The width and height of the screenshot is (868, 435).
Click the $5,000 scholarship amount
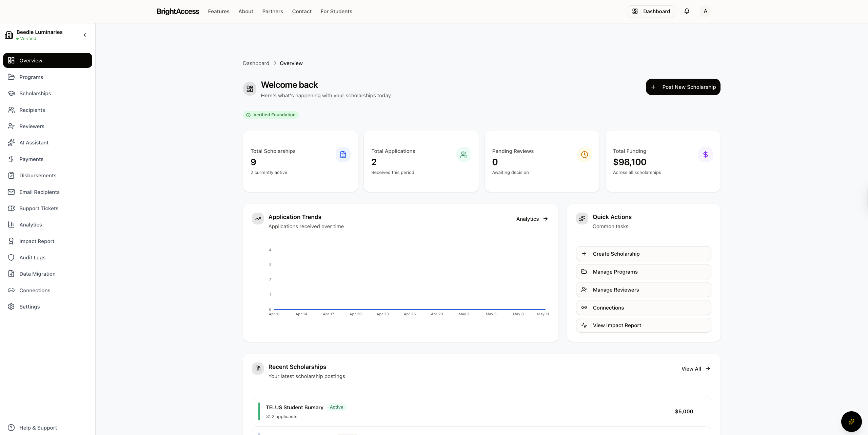tap(684, 411)
